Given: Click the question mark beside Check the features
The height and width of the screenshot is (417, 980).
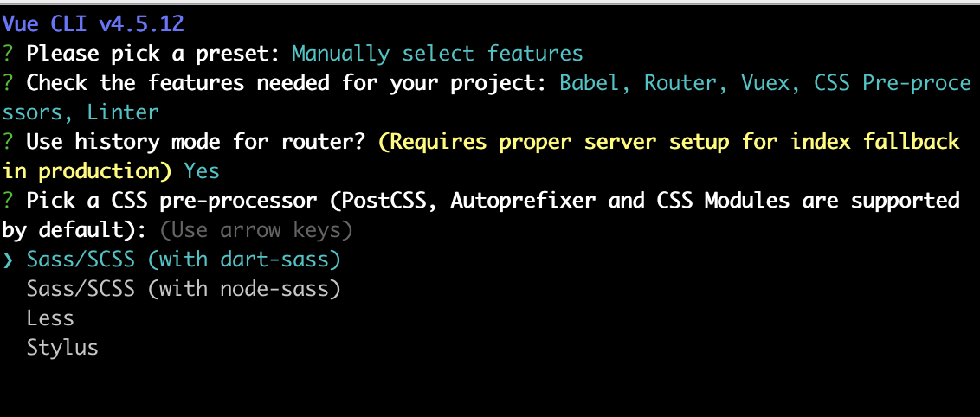Looking at the screenshot, I should [x=8, y=83].
